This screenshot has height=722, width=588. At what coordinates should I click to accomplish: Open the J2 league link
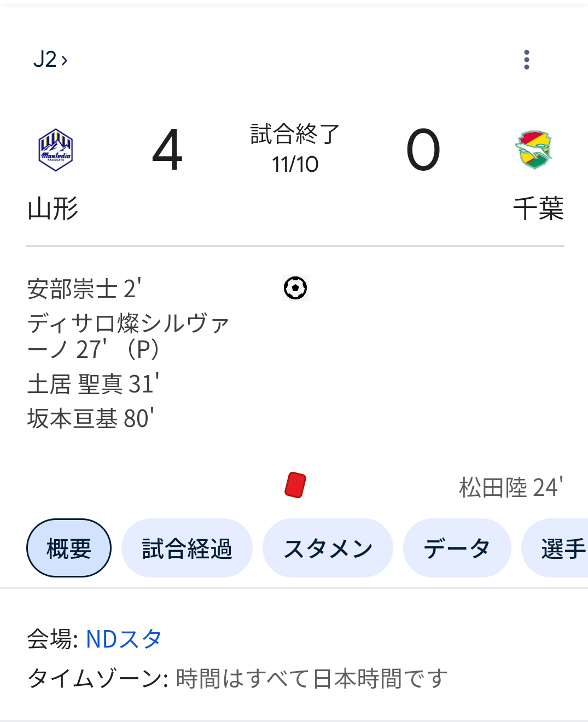pyautogui.click(x=50, y=59)
